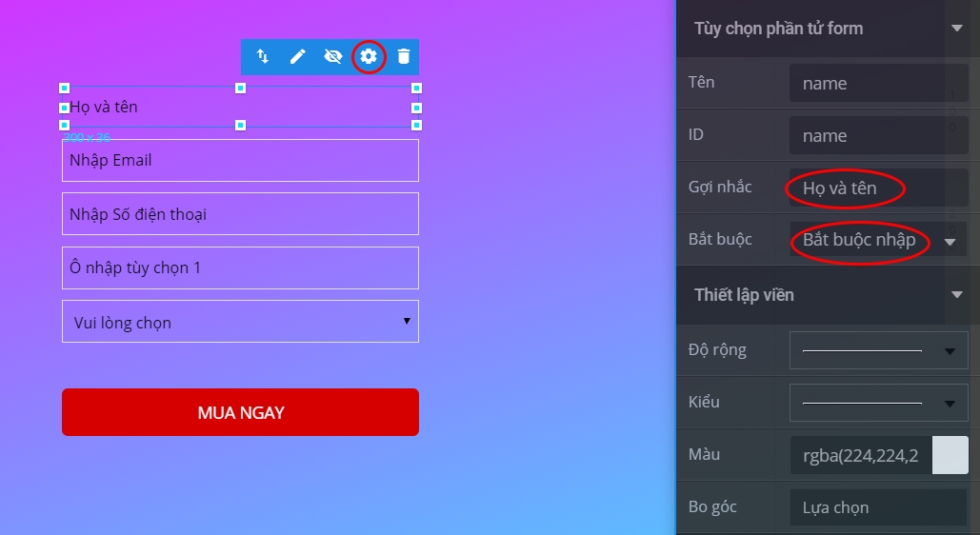Screen dimensions: 980x535
Task: Toggle element visibility with crossed-eye icon
Action: [x=332, y=57]
